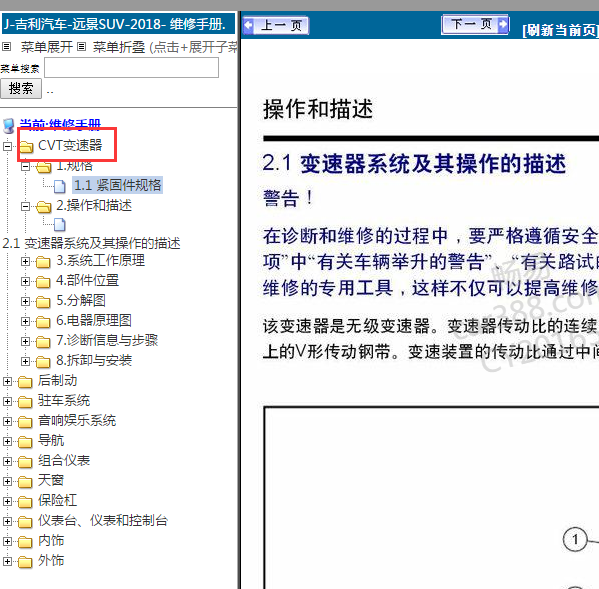Expand the 内饰 node
Viewport: 599px width, 589px height.
point(7,541)
